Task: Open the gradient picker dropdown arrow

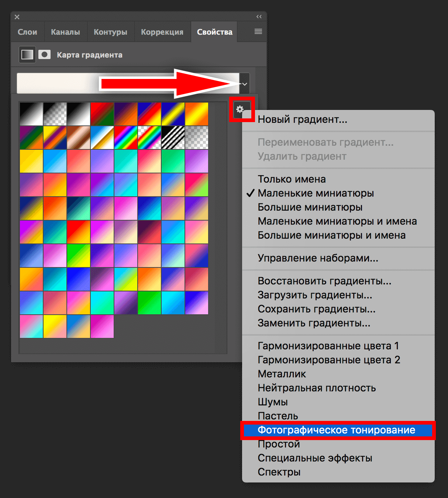Action: (244, 83)
